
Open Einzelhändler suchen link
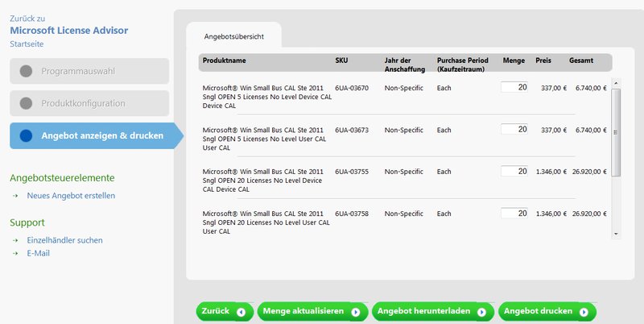[x=65, y=240]
